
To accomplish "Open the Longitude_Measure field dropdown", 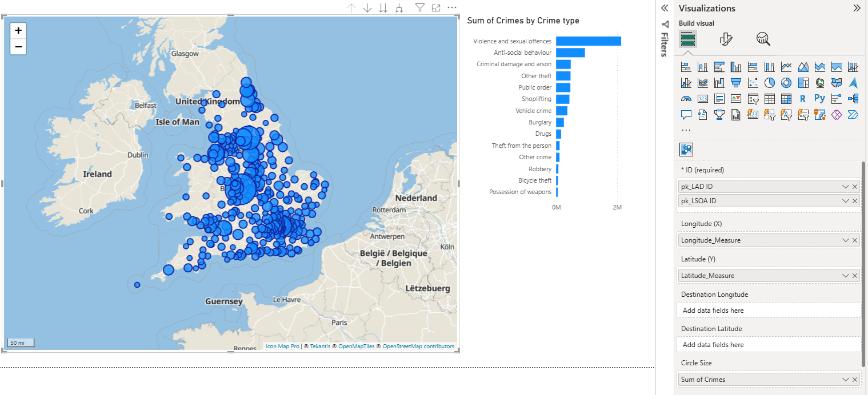I will (845, 240).
